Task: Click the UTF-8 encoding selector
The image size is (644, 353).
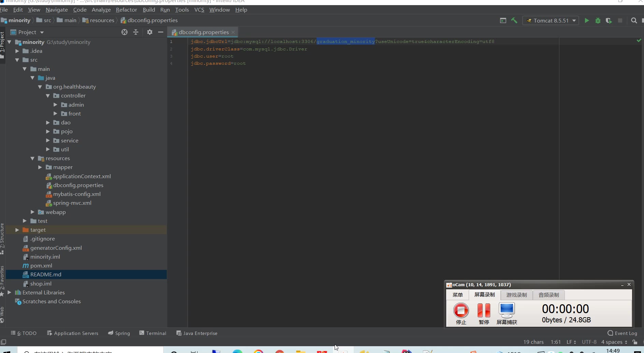Action: point(589,342)
